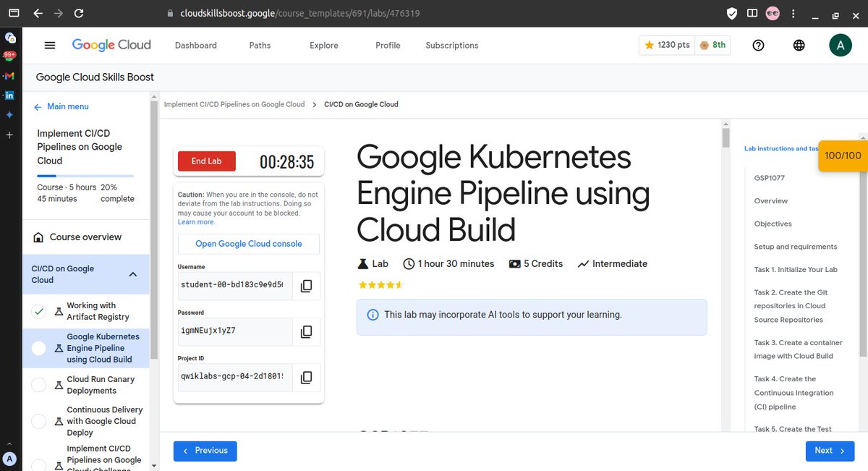Jump to Task 1. Initialize Your Lab
Viewport: 868px width, 471px height.
pos(796,270)
